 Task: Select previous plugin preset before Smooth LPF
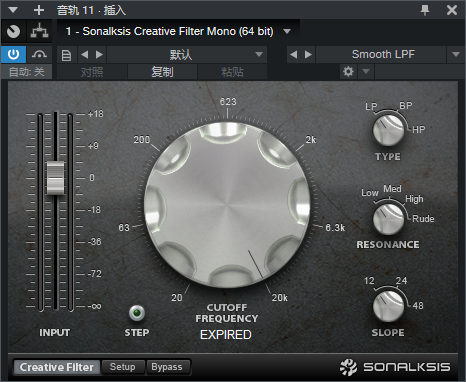pyautogui.click(x=293, y=55)
